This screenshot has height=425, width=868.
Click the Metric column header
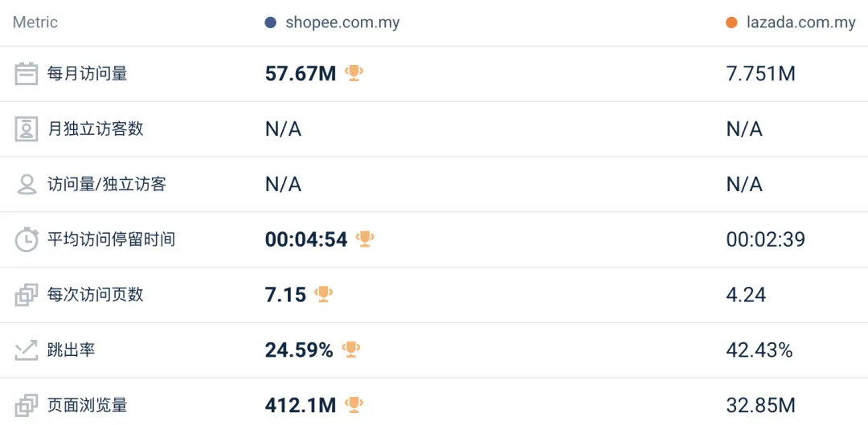(x=35, y=22)
